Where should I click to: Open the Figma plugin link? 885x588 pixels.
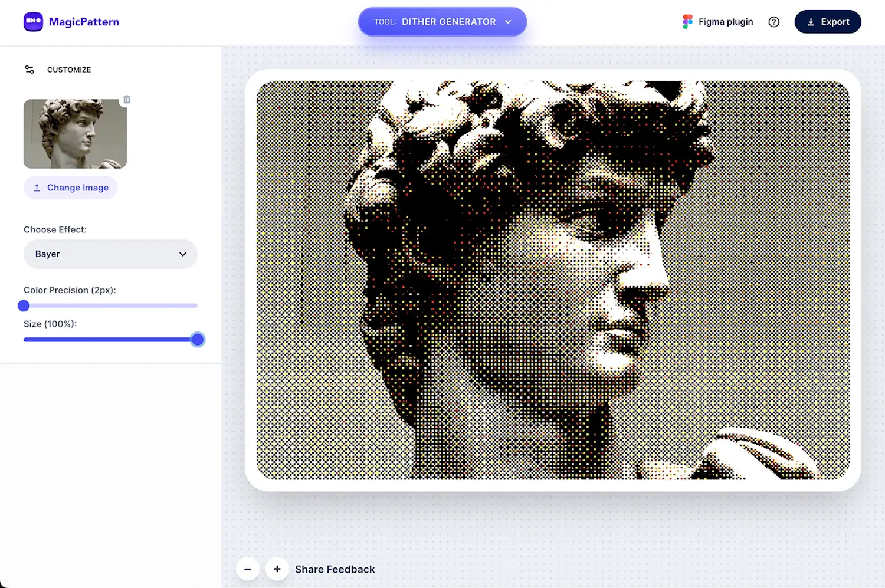(x=726, y=22)
